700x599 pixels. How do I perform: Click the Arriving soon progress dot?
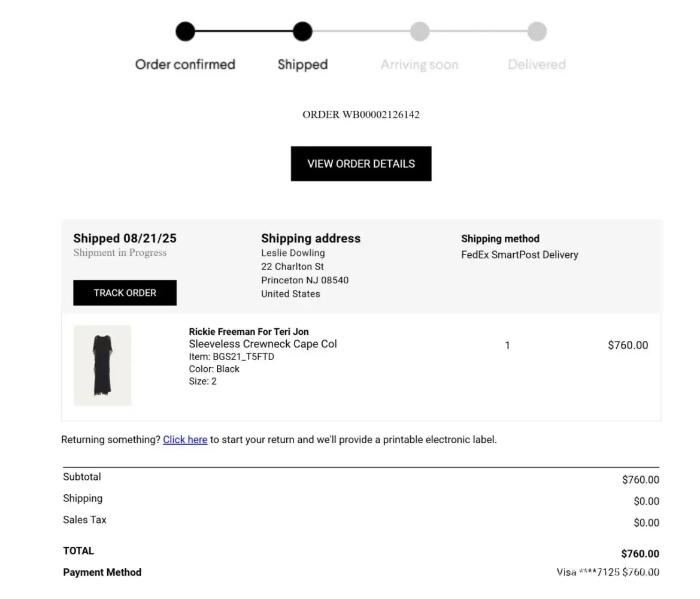(420, 31)
